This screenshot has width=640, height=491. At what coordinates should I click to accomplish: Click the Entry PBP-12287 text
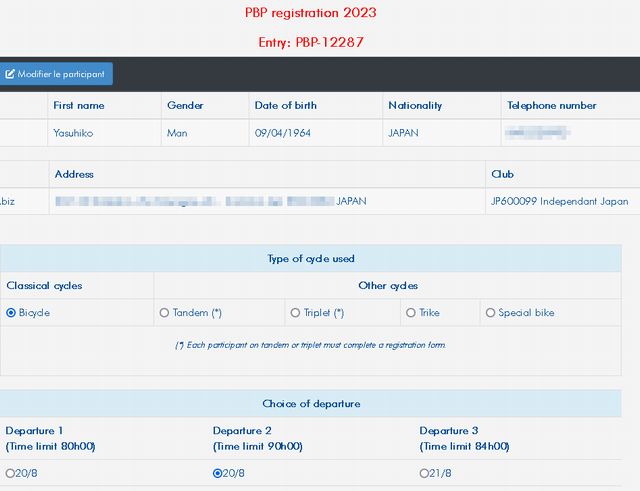pyautogui.click(x=310, y=43)
